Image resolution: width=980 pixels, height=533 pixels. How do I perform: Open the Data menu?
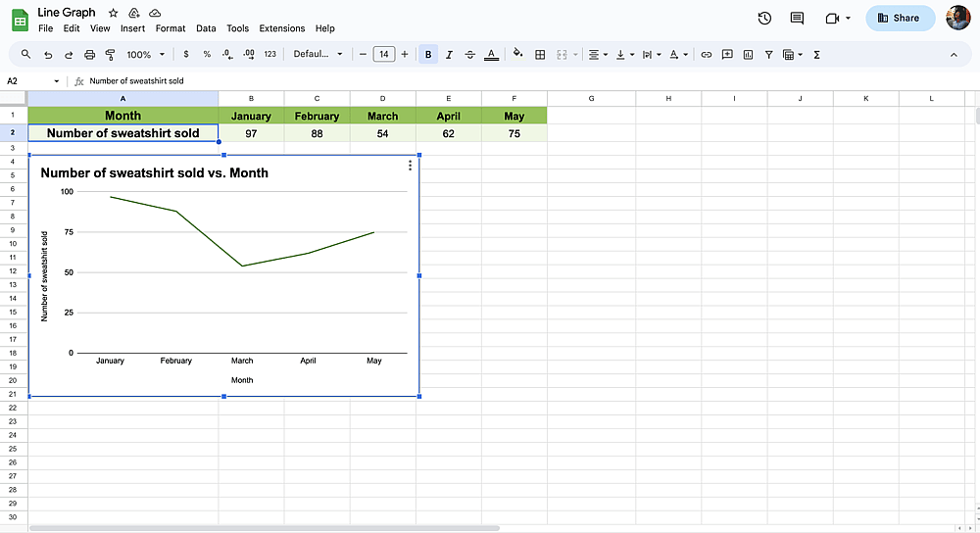[x=206, y=28]
